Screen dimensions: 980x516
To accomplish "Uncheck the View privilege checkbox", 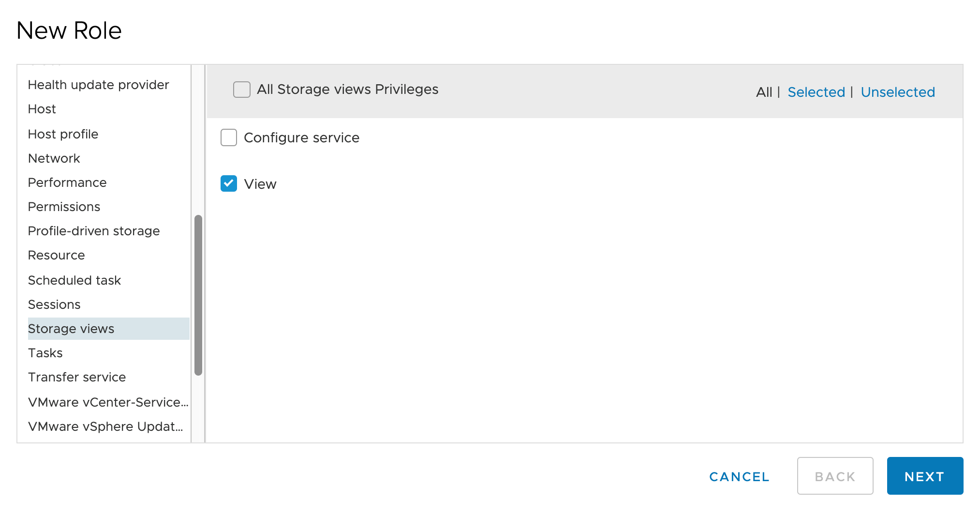I will tap(229, 183).
